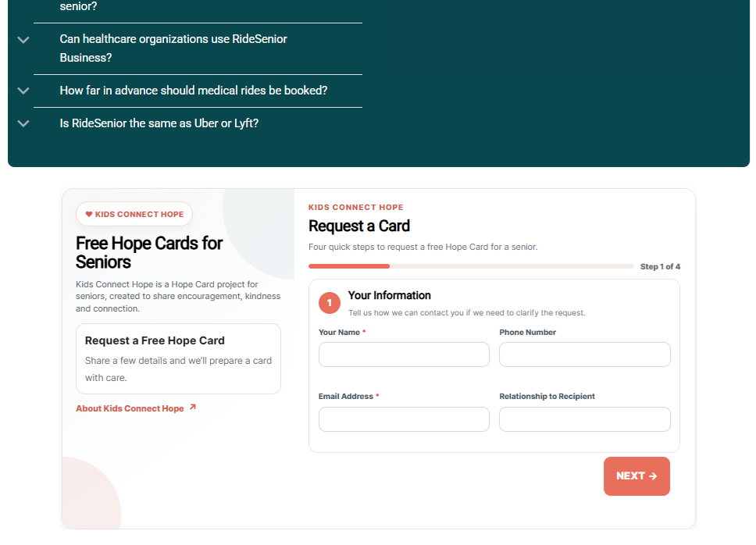Click the step 1 numbered circle icon
The height and width of the screenshot is (545, 756).
(330, 303)
